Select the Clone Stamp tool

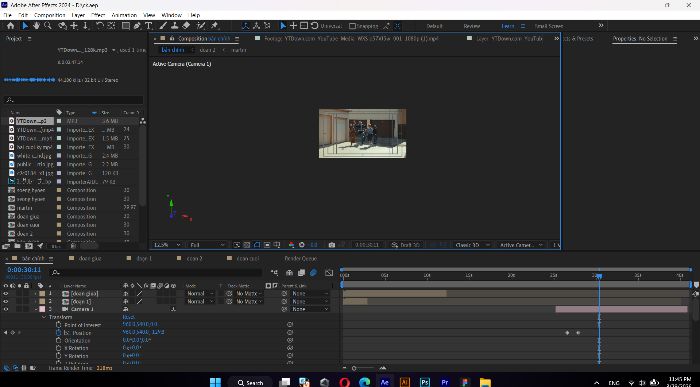[x=175, y=26]
